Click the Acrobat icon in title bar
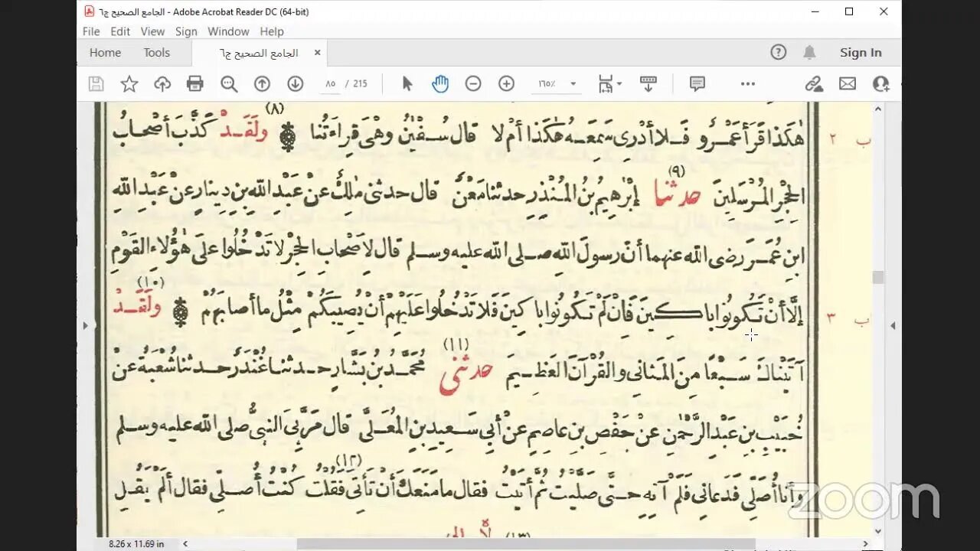 click(x=90, y=11)
